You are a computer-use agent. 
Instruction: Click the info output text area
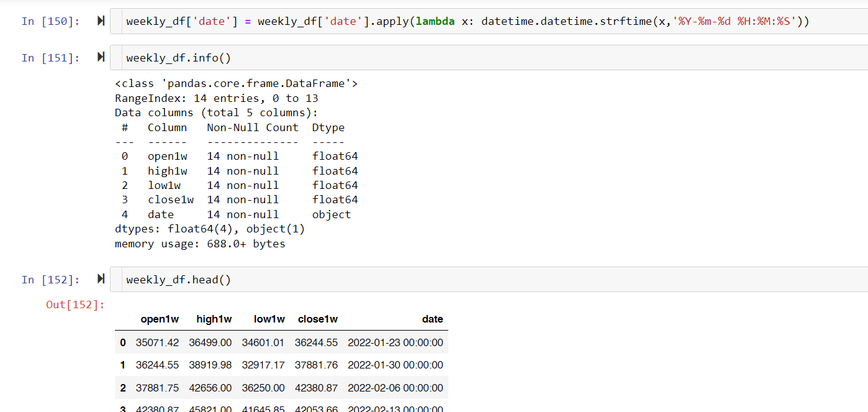[237, 163]
